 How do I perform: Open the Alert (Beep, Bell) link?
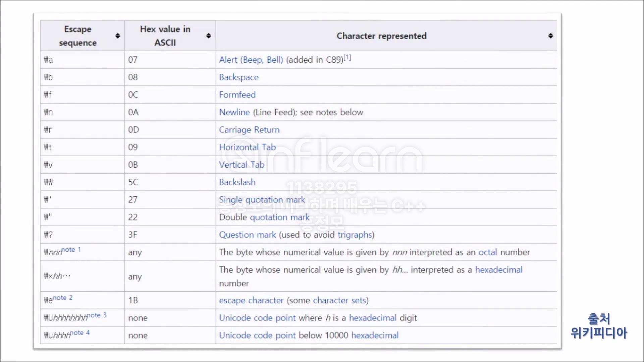click(x=251, y=60)
